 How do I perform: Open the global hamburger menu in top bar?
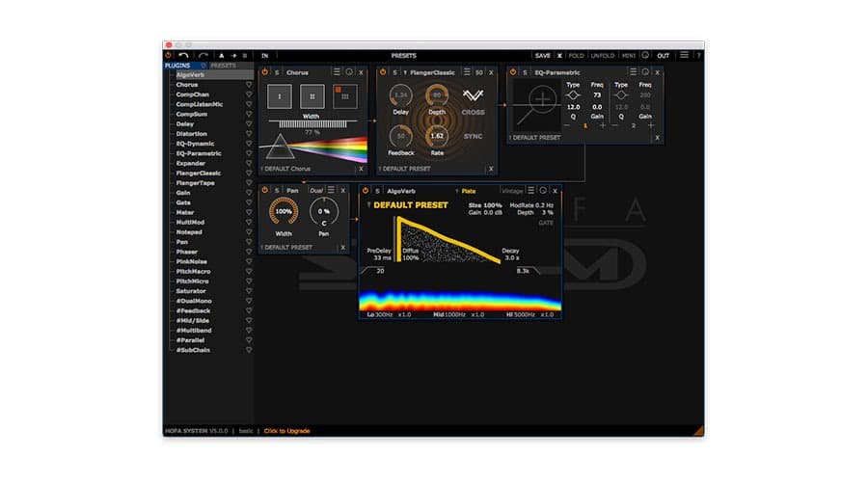684,55
